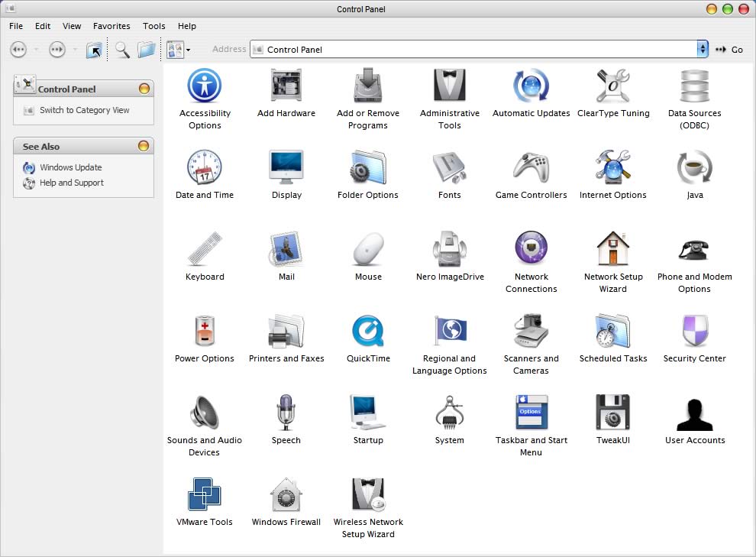Viewport: 756px width, 557px height.
Task: Open Automatic Updates applet
Action: [x=531, y=86]
